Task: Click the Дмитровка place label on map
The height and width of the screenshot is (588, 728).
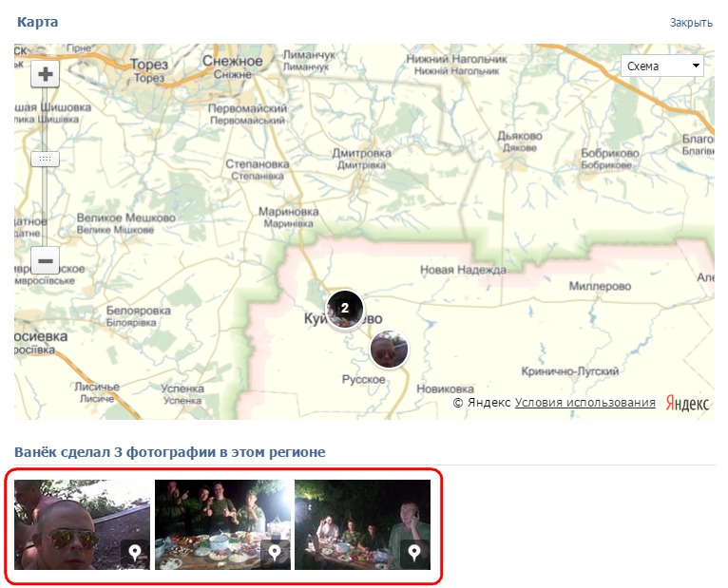Action: click(x=361, y=153)
